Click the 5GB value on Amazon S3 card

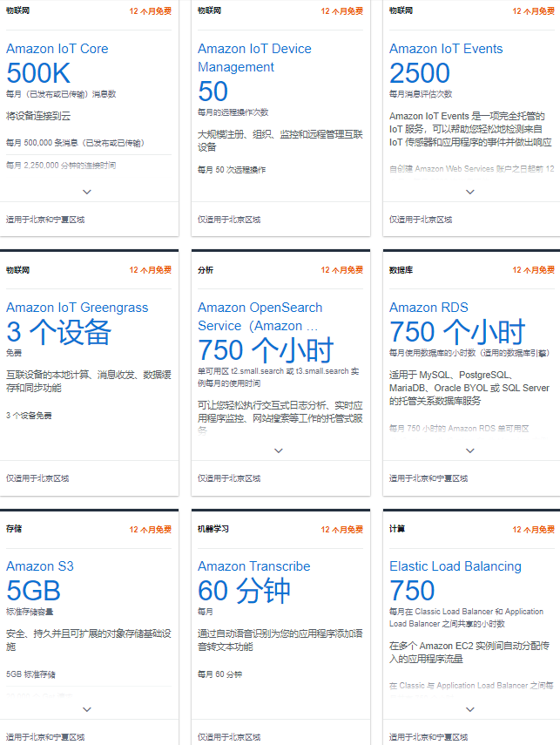point(33,591)
